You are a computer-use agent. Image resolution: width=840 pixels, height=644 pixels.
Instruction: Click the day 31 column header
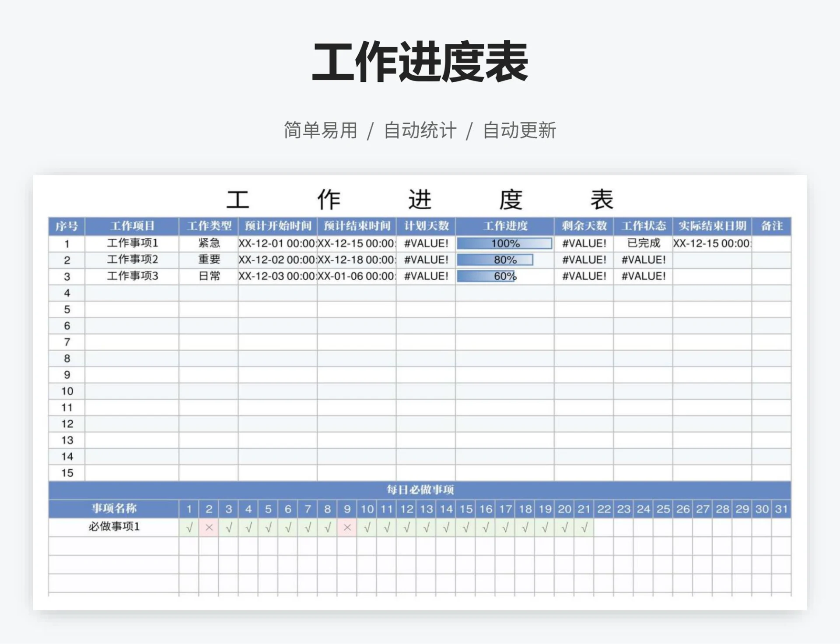point(782,509)
